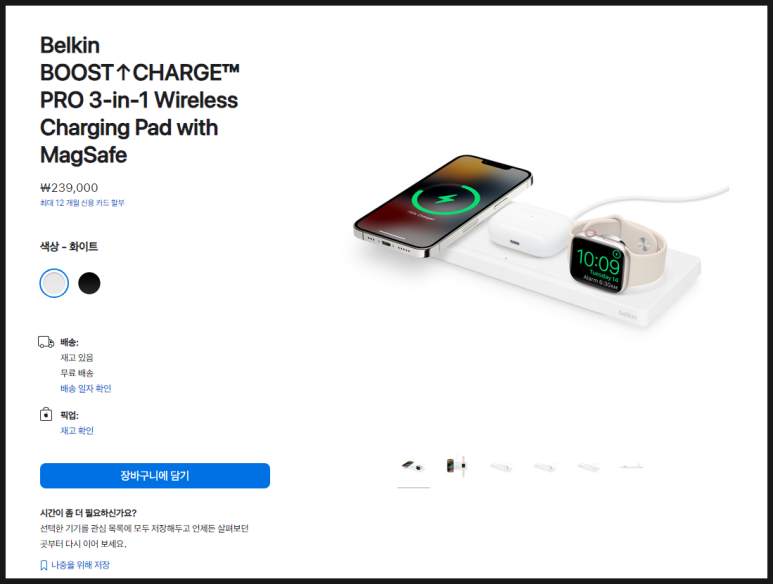Open the 12-month card installment link
This screenshot has width=773, height=584.
(82, 203)
